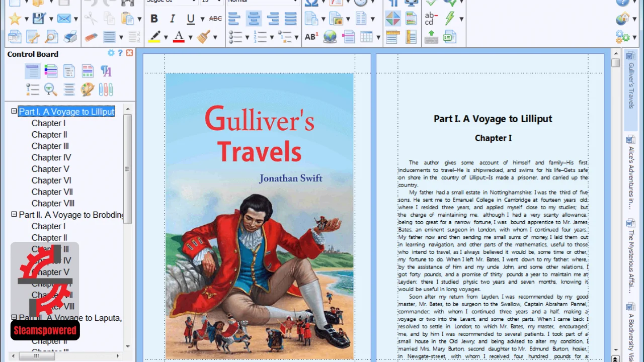Click the Send Email envelope icon
Viewport: 644px width, 362px height.
coord(64,19)
